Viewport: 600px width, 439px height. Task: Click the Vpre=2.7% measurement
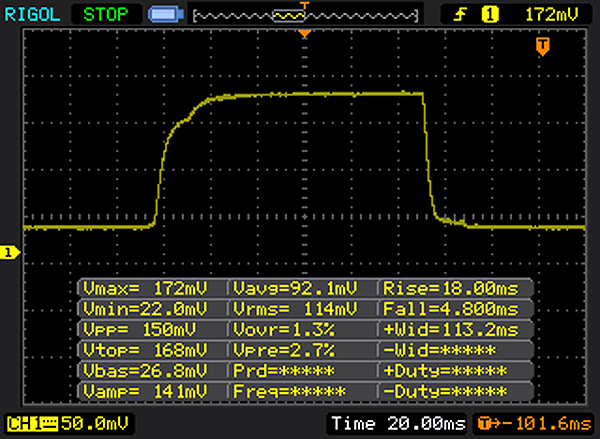click(x=284, y=350)
